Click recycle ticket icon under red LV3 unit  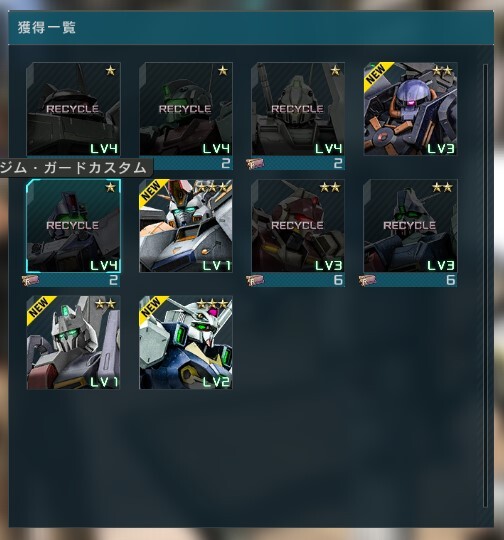(255, 280)
